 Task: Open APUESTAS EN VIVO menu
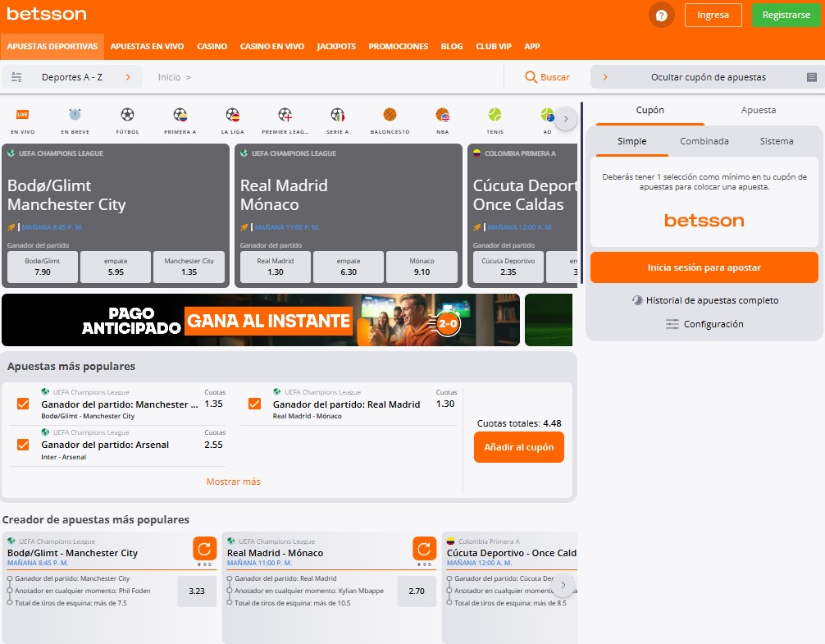click(x=147, y=46)
